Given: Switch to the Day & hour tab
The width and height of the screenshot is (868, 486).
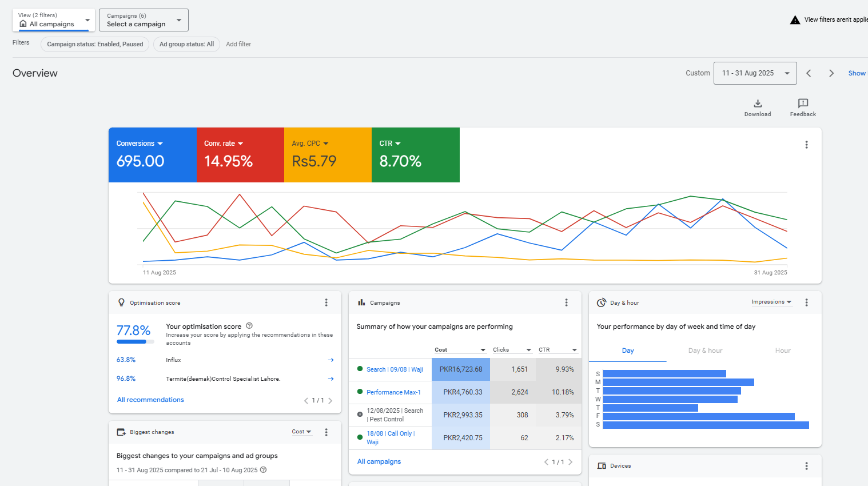Looking at the screenshot, I should (x=705, y=350).
